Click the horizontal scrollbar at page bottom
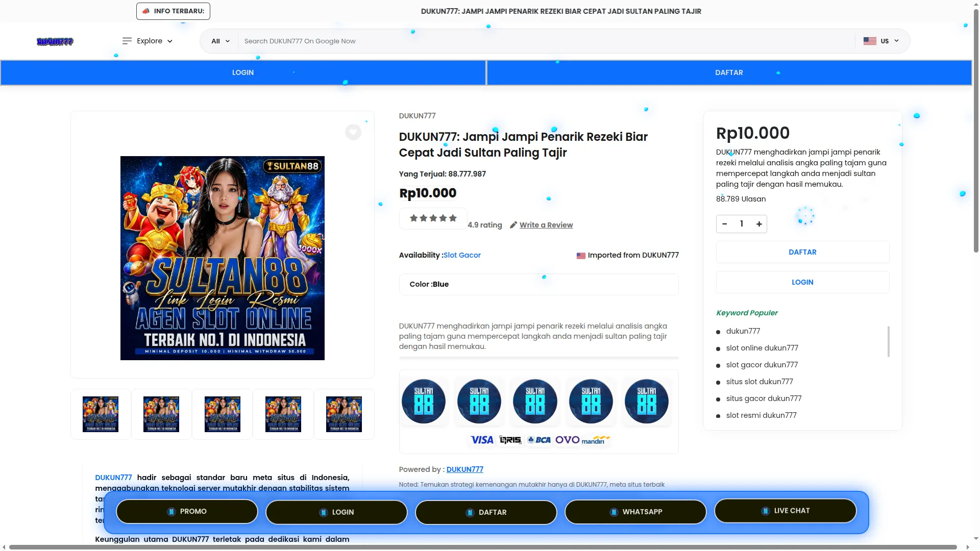 [483, 547]
